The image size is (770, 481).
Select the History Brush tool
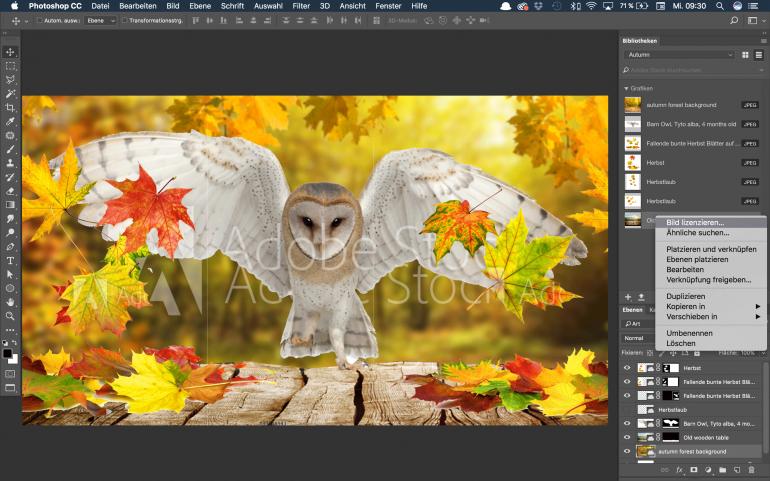(x=10, y=177)
